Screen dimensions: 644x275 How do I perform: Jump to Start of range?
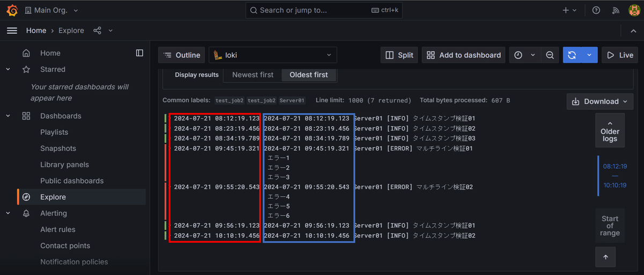610,226
